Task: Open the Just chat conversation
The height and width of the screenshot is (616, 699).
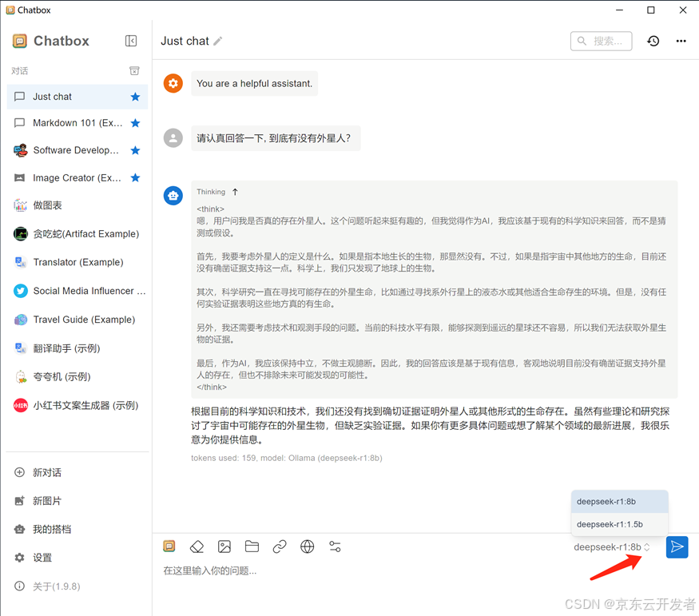Action: tap(77, 97)
